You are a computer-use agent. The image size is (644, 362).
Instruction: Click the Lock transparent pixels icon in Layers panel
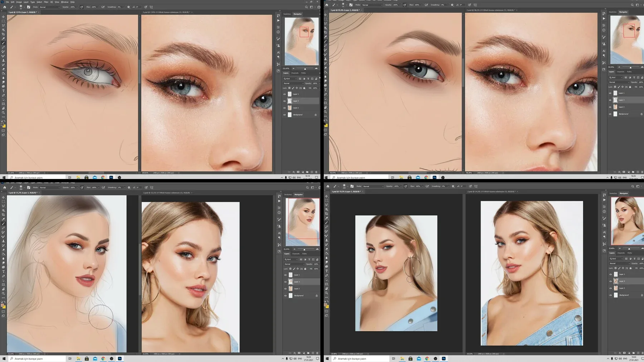(x=289, y=88)
